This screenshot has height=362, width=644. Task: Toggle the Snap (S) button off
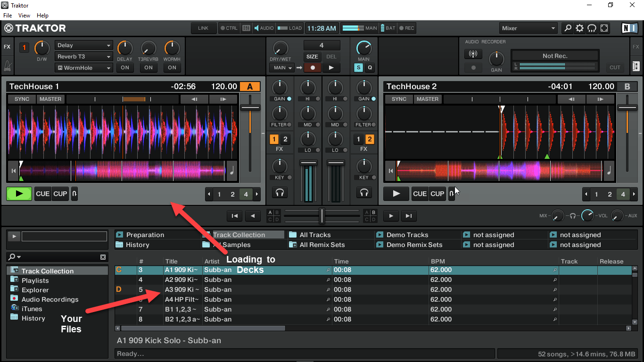point(358,67)
